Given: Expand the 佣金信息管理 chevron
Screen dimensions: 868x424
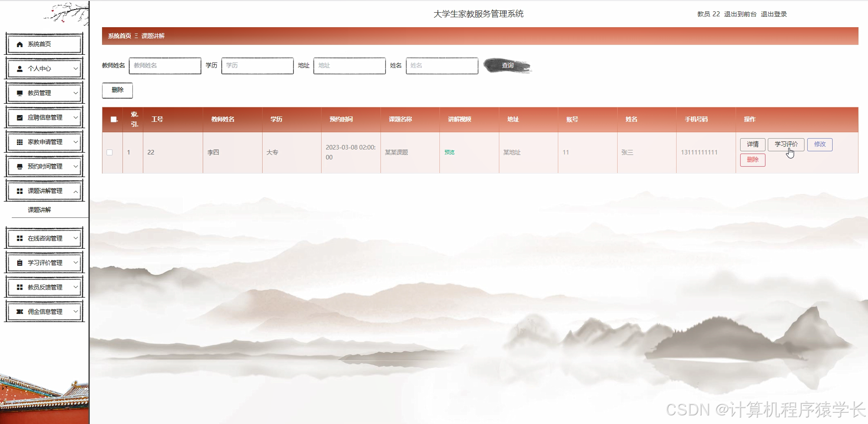Looking at the screenshot, I should click(76, 312).
